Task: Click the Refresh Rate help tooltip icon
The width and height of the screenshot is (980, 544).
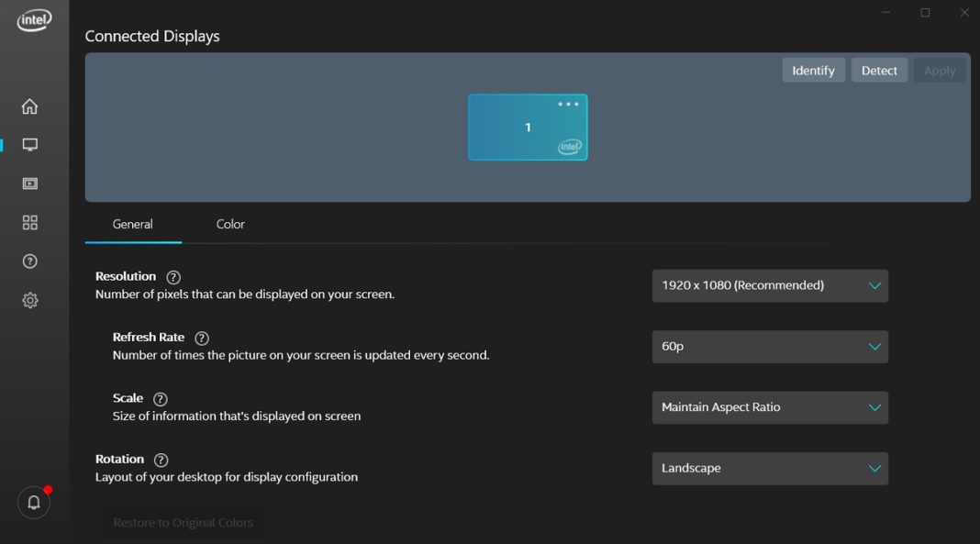Action: 202,337
